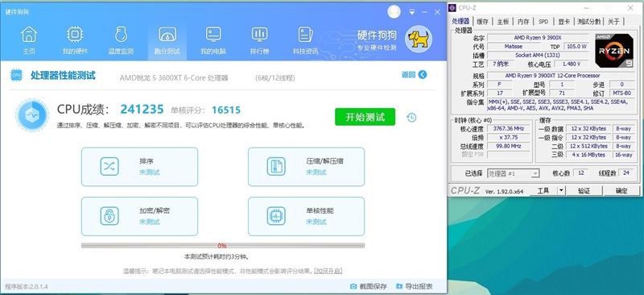The width and height of the screenshot is (644, 295).
Task: Click the 硬件狗狗 brand title text
Action: click(377, 35)
